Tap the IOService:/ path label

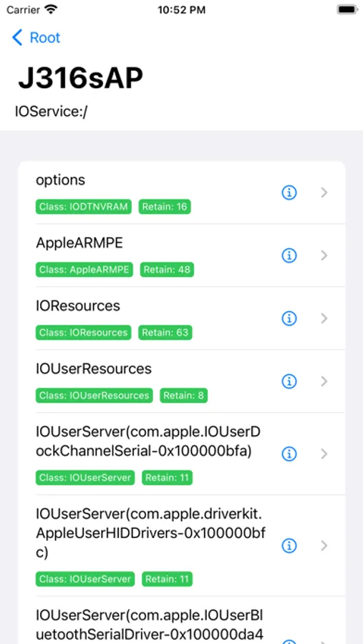click(51, 112)
